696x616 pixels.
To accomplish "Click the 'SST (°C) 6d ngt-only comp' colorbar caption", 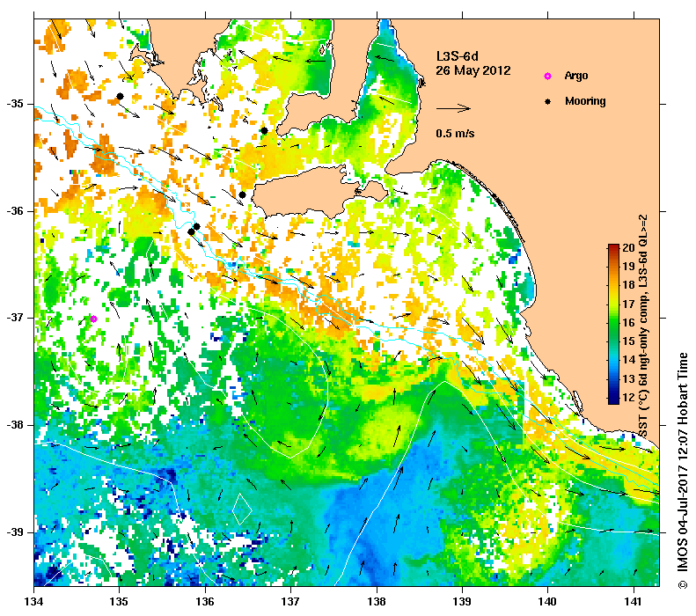I will (644, 326).
